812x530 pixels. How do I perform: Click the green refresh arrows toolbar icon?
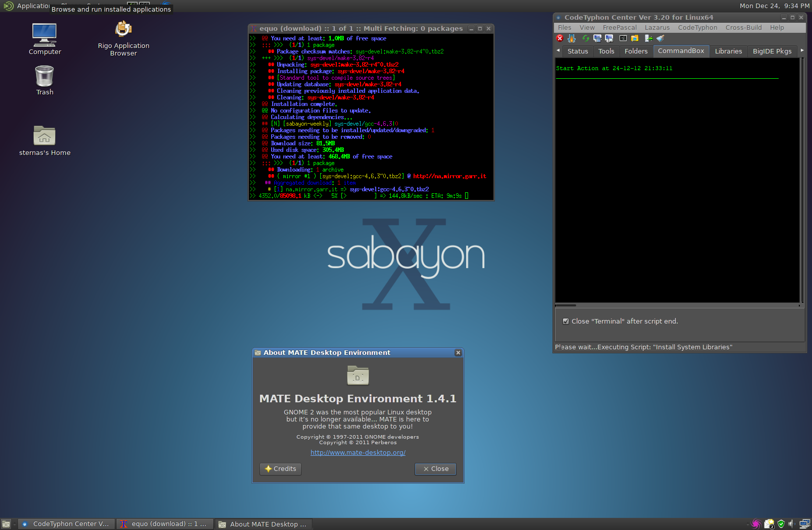(x=586, y=38)
